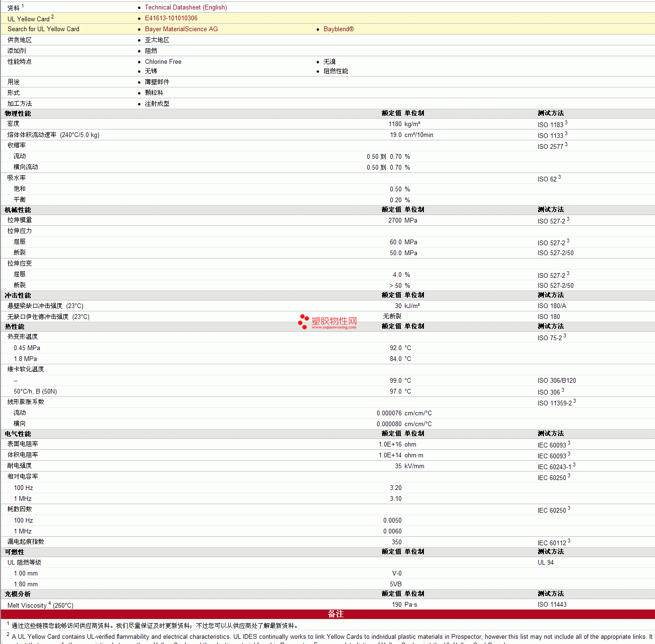
Task: Select the density value '1180'
Action: 395,124
